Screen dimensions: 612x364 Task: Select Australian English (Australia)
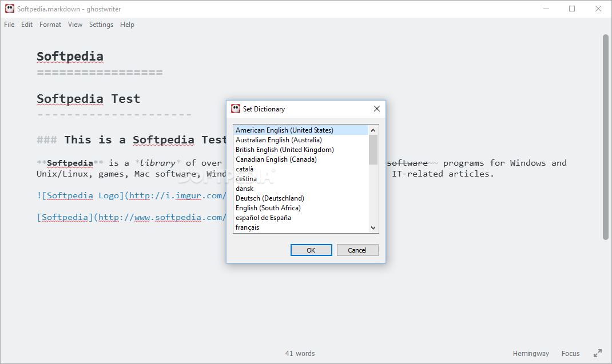tap(301, 140)
